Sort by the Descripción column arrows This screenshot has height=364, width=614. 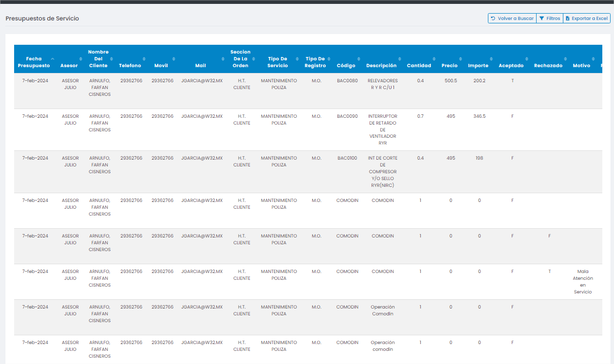click(x=400, y=59)
